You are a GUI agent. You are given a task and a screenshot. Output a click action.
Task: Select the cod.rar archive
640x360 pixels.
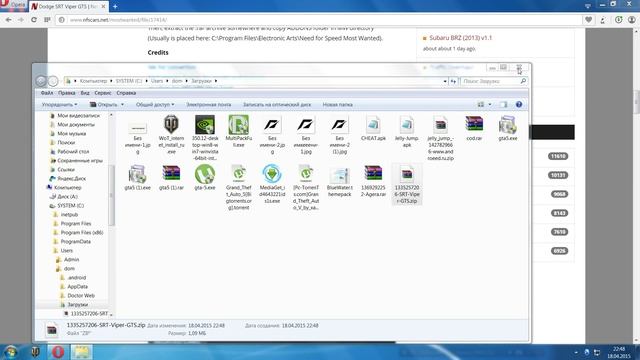[x=474, y=124]
